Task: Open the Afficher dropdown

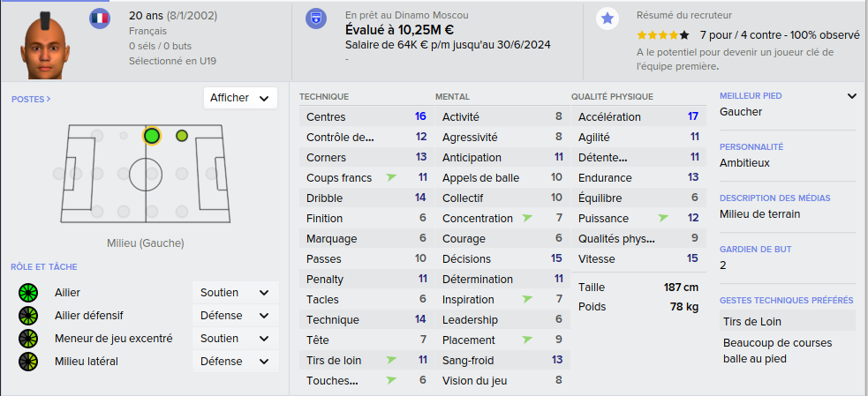Action: [x=240, y=98]
